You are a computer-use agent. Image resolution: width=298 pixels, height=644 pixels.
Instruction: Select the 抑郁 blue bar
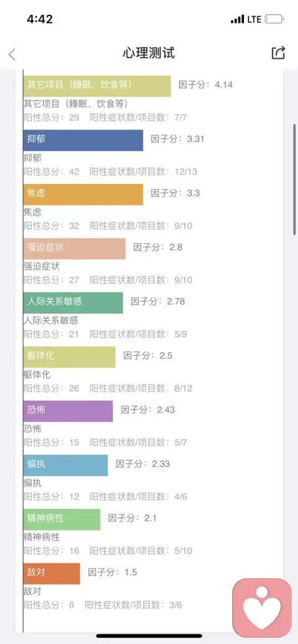click(83, 141)
